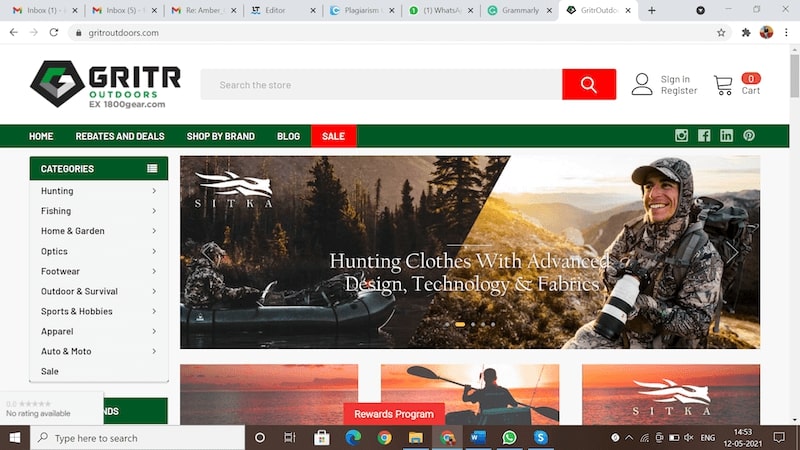Click the red search magnifier button
Viewport: 800px width, 450px height.
(x=589, y=84)
